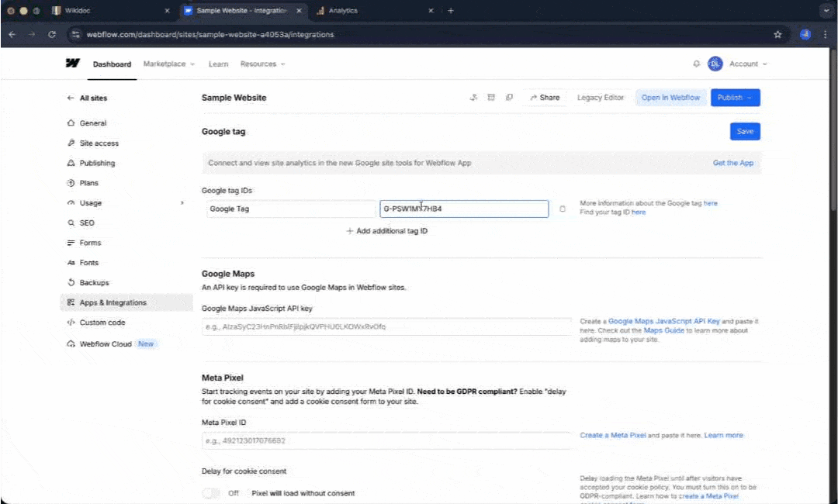Screen dimensions: 838x504
Task: Click the blue Save button
Action: click(745, 131)
